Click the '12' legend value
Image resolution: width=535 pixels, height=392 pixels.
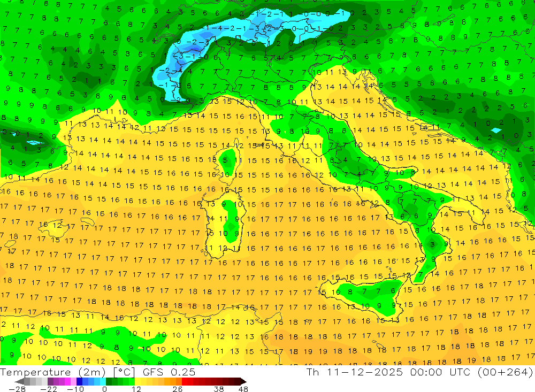click(136, 389)
